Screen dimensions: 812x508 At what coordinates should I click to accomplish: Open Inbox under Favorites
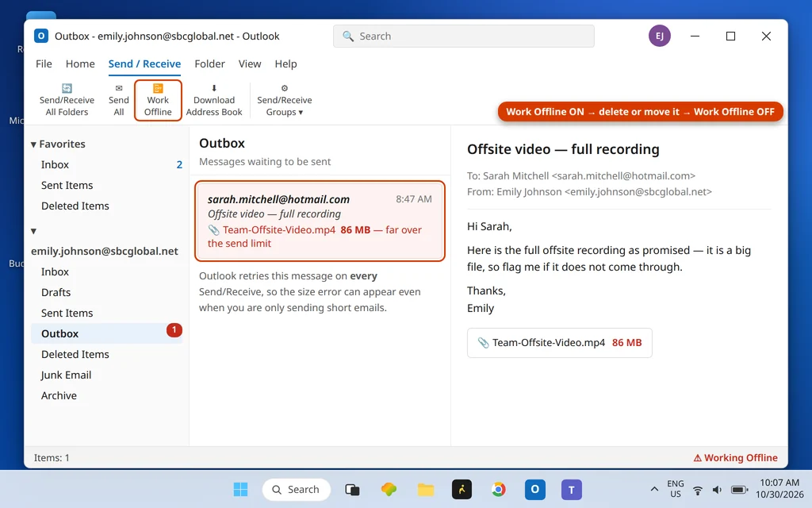[107, 164]
